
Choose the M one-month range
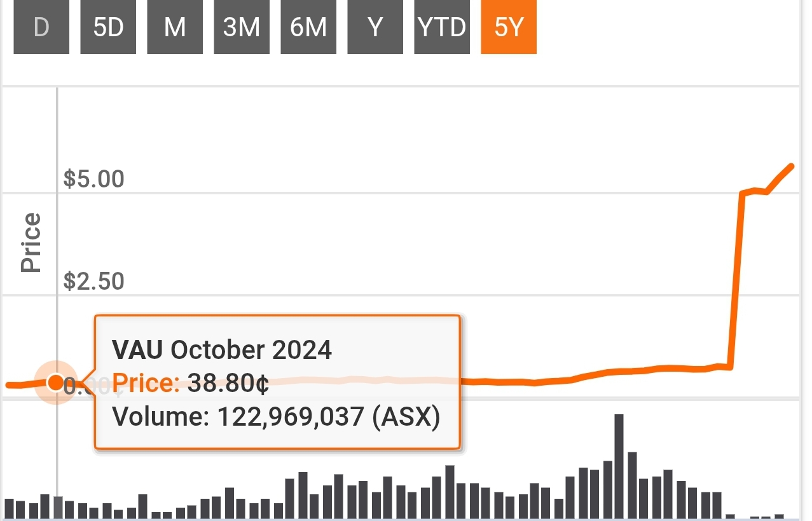click(x=175, y=27)
